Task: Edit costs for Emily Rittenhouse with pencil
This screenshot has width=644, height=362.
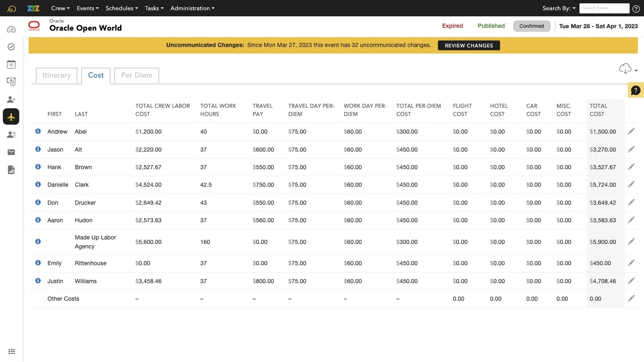Action: tap(631, 263)
